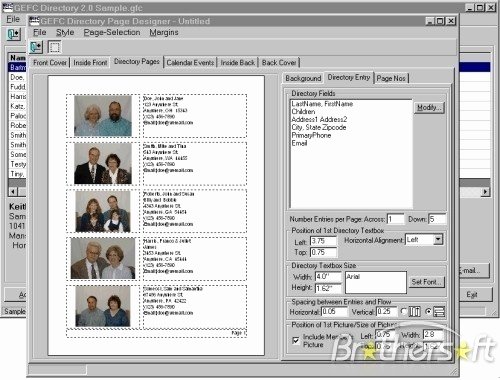
Task: Click the second directory entry photo
Action: tap(103, 164)
